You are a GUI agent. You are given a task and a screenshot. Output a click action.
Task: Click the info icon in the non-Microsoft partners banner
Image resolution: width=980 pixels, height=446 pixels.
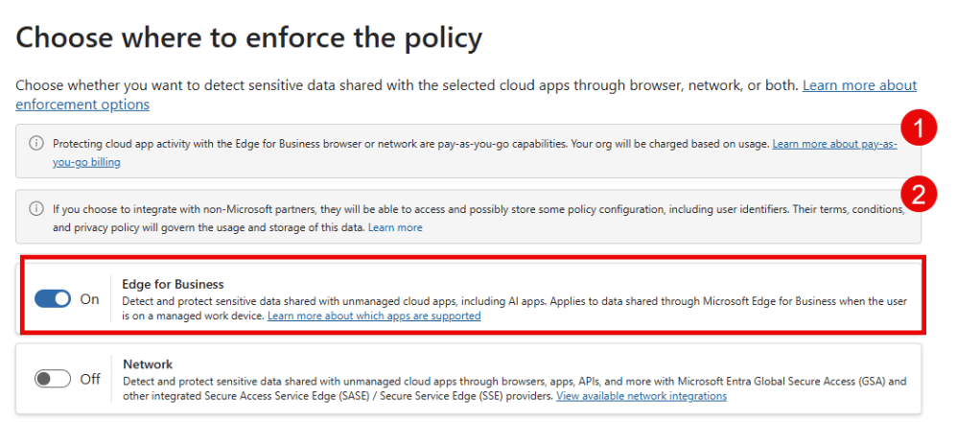tap(36, 208)
